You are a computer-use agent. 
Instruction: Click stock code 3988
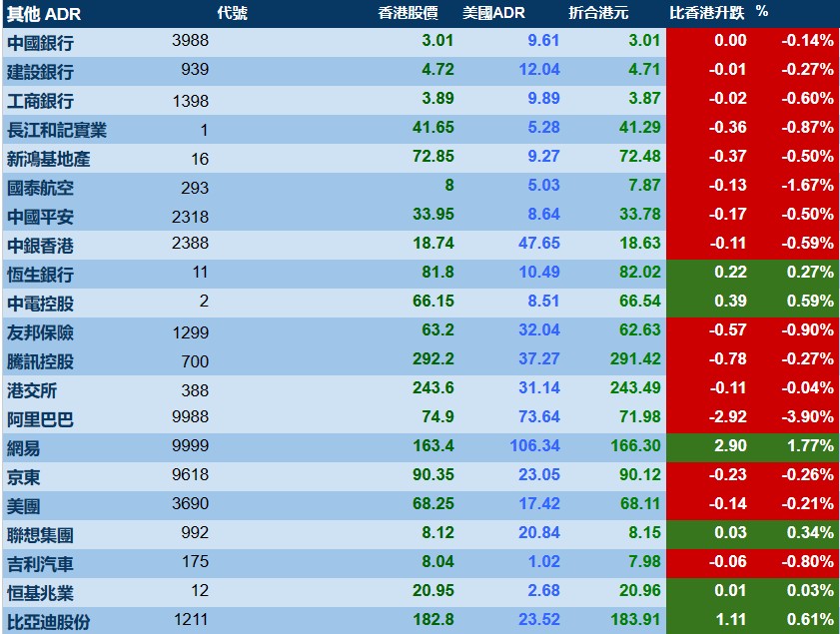pyautogui.click(x=190, y=40)
